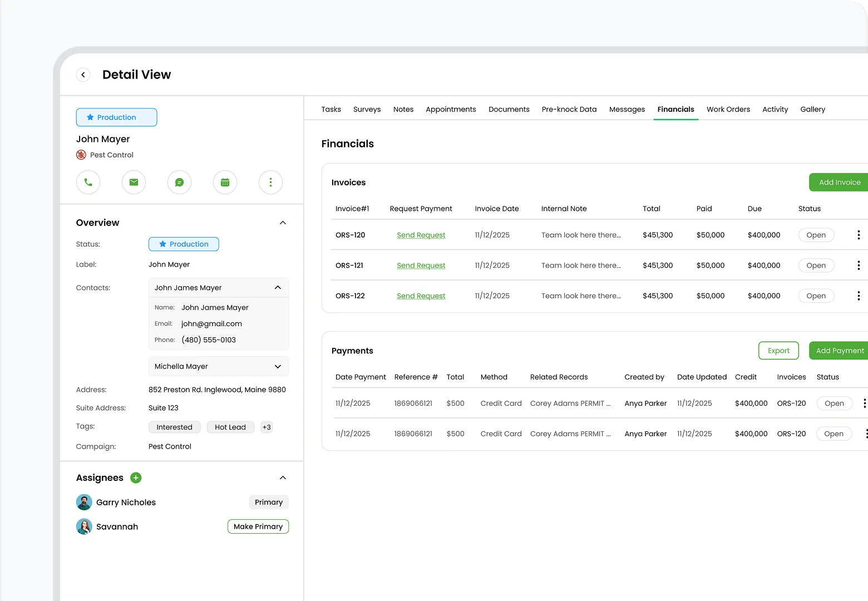Click the Invoice Date column header

tap(497, 209)
